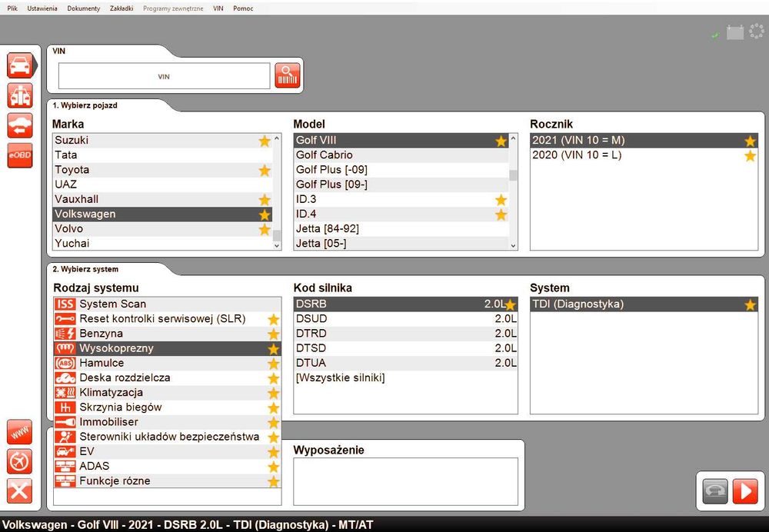Open the Ustawienia menu
Screen dimensions: 769x532
(42, 8)
